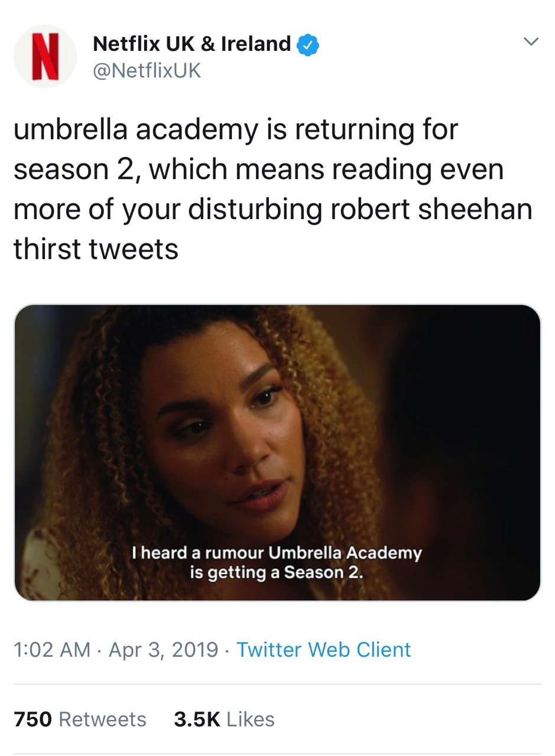Image resolution: width=555 pixels, height=756 pixels.
Task: Open the tweet options chevron menu
Action: [x=531, y=42]
